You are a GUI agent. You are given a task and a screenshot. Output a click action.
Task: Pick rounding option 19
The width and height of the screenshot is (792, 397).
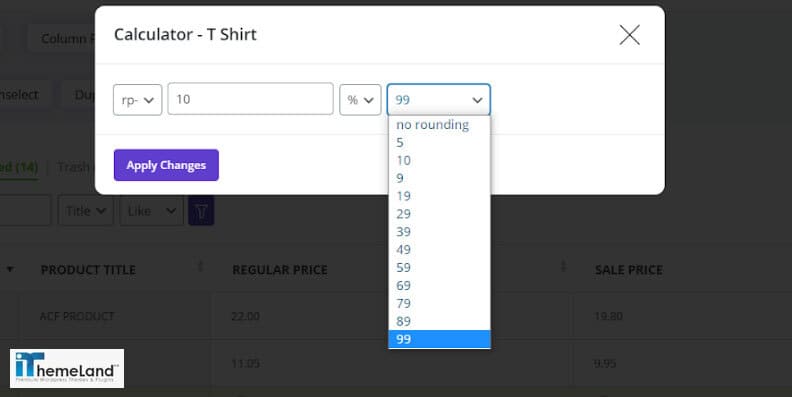pyautogui.click(x=439, y=196)
